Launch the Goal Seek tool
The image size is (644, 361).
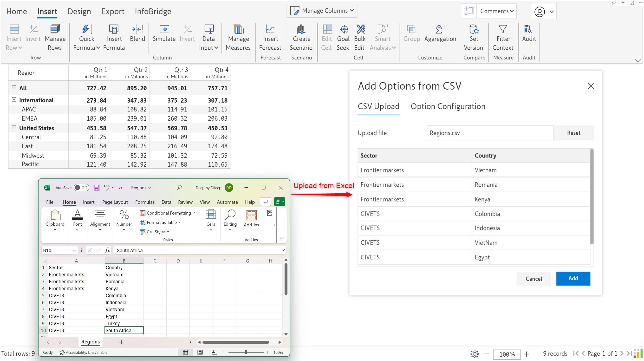click(x=343, y=38)
